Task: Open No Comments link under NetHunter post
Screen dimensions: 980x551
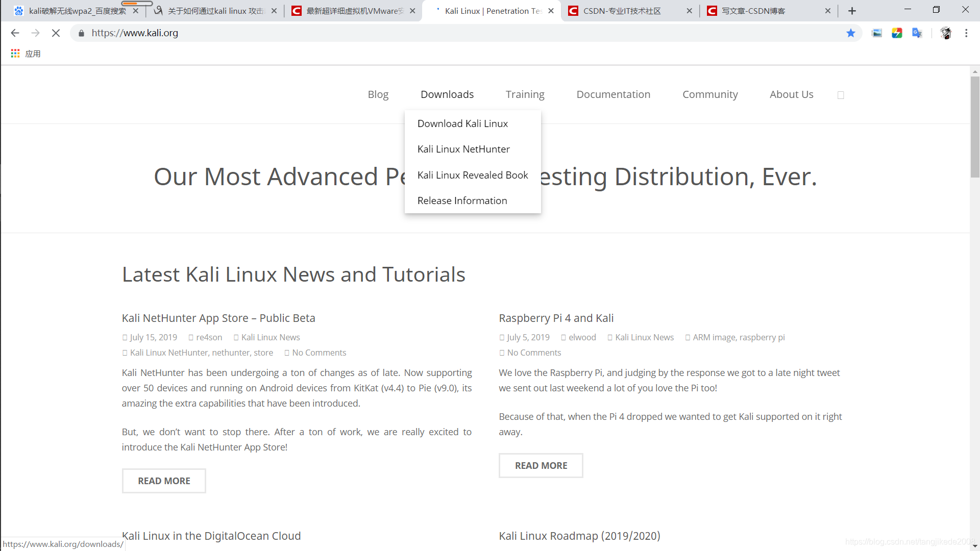Action: (x=319, y=353)
